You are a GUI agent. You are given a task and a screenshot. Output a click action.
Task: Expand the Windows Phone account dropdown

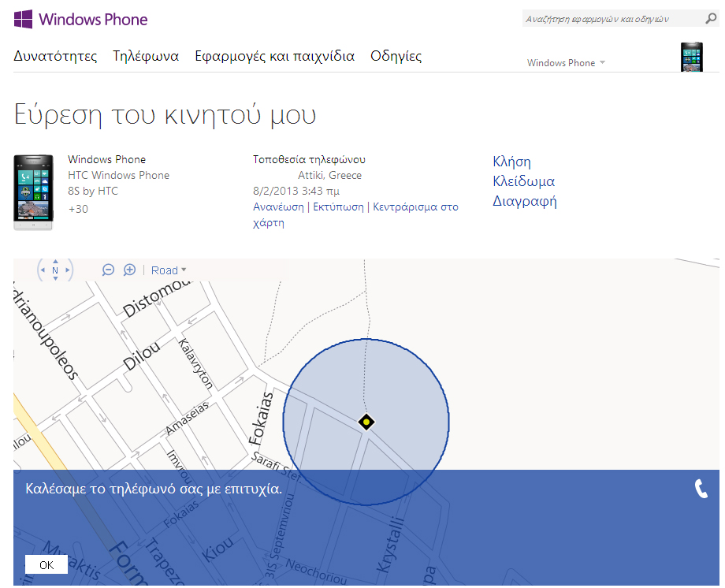(566, 63)
